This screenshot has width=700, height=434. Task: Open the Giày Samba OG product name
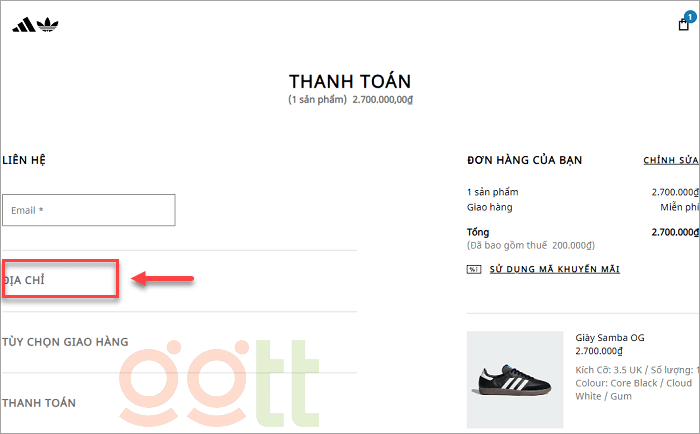(610, 338)
